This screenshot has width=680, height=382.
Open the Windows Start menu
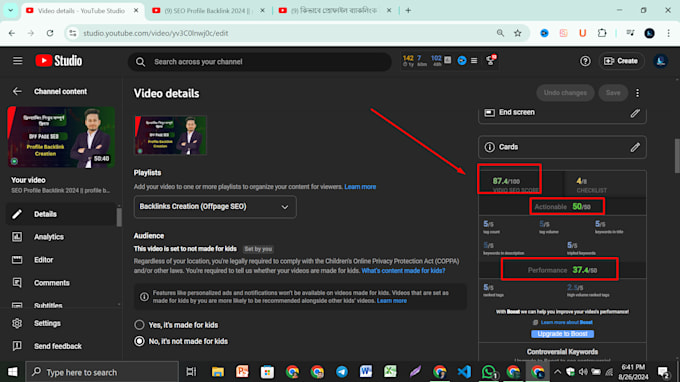pos(13,372)
